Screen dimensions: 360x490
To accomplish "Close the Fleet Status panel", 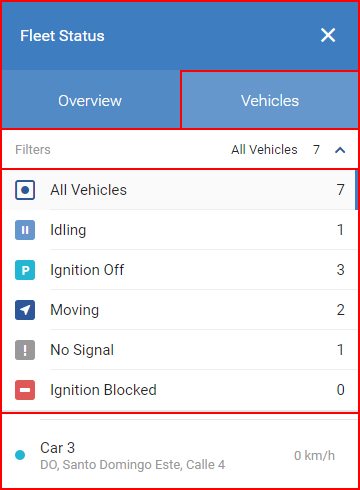I will click(x=328, y=35).
